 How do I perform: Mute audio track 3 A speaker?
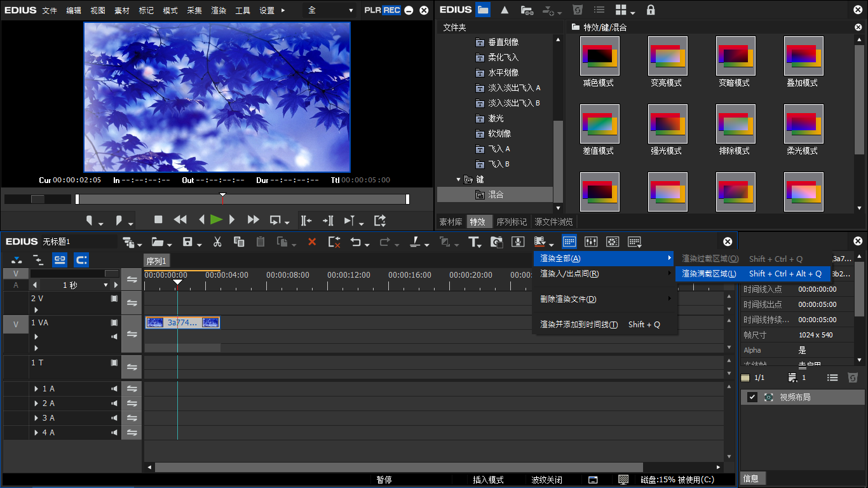tap(114, 418)
